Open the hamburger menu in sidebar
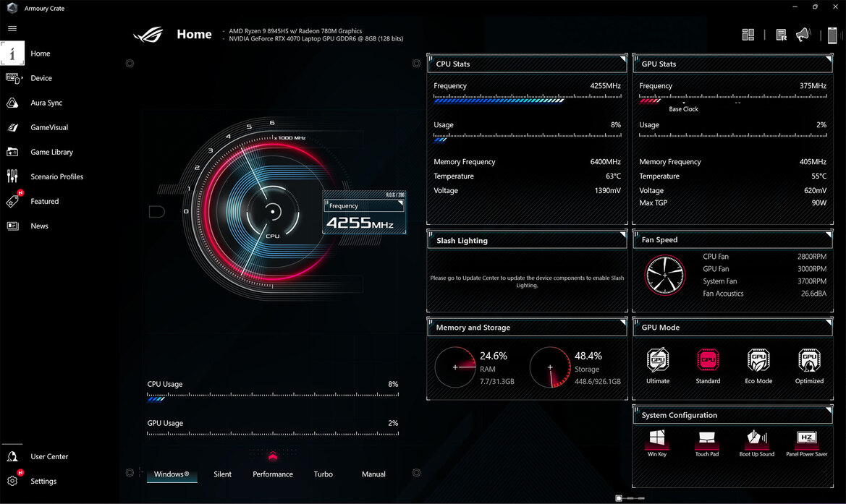The image size is (846, 504). click(x=12, y=29)
